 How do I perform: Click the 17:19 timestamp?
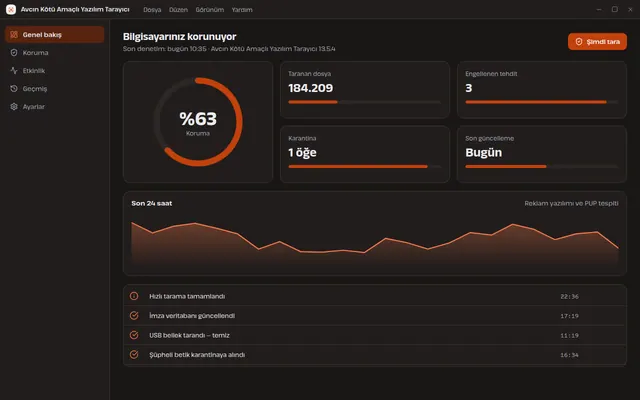click(x=569, y=316)
